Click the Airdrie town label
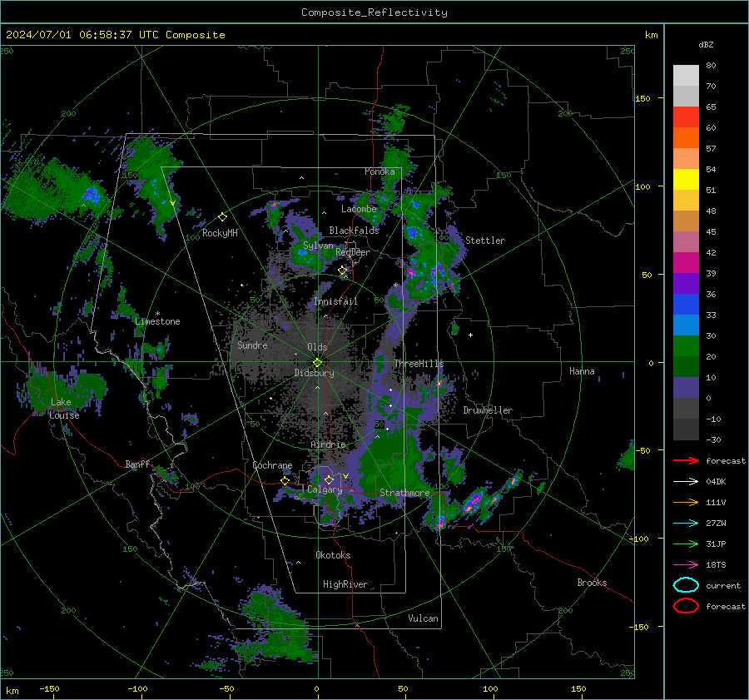This screenshot has width=749, height=700. pos(328,444)
